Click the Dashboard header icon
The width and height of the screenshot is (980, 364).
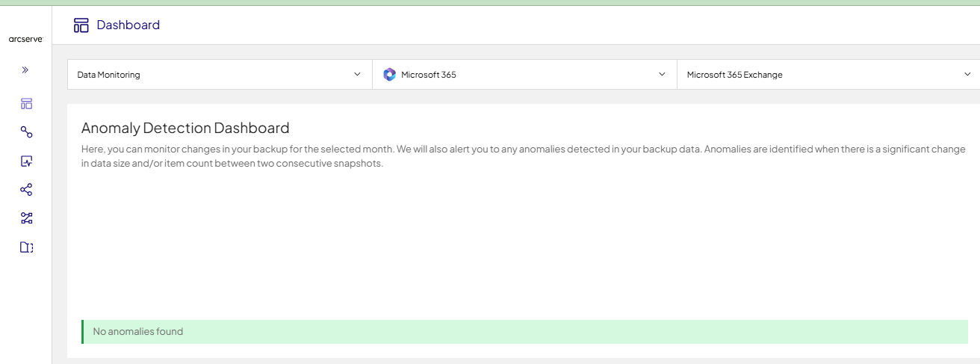coord(81,25)
